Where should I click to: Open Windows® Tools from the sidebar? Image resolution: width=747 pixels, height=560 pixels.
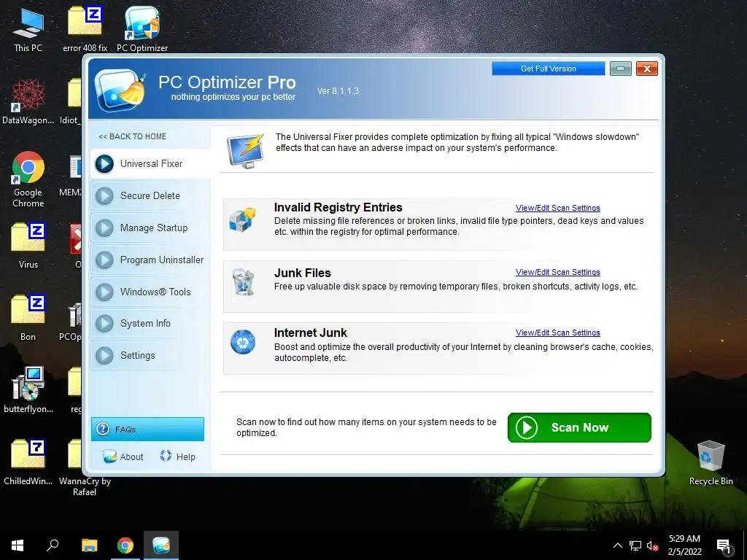point(150,292)
